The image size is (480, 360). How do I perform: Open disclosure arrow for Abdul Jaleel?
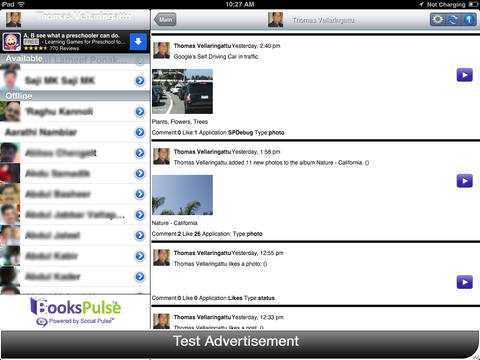[x=140, y=235]
